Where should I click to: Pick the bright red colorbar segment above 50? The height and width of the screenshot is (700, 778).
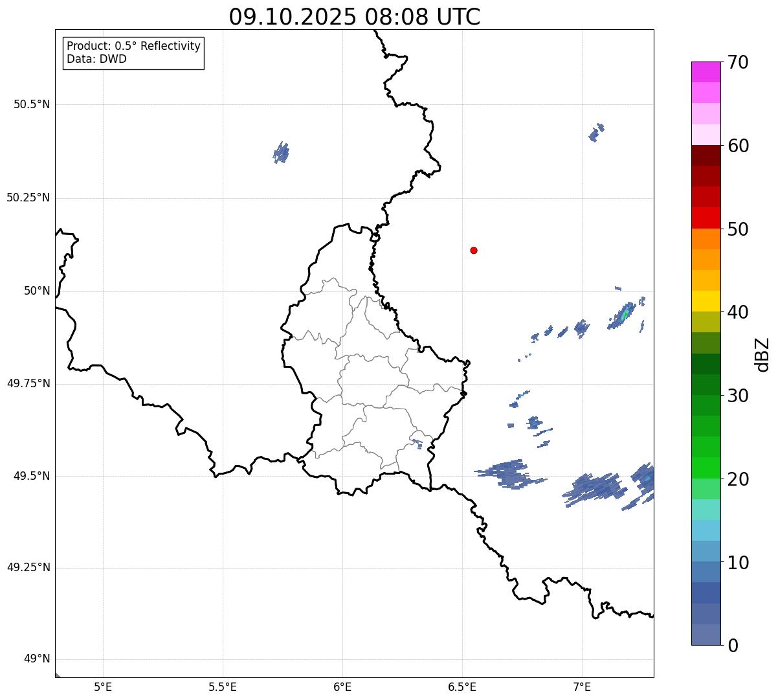(x=706, y=218)
